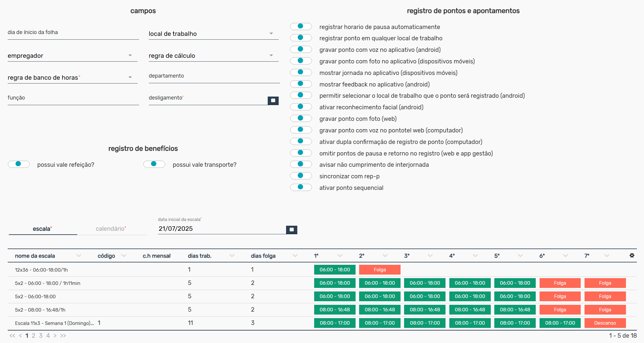Expand the código column chevron
Screen dimensions: 644x343
click(x=124, y=256)
